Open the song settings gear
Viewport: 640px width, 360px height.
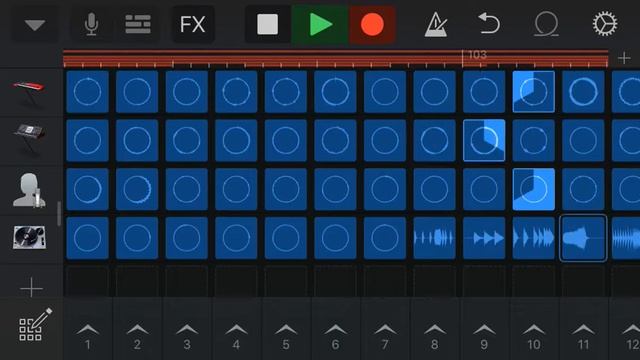tap(605, 24)
